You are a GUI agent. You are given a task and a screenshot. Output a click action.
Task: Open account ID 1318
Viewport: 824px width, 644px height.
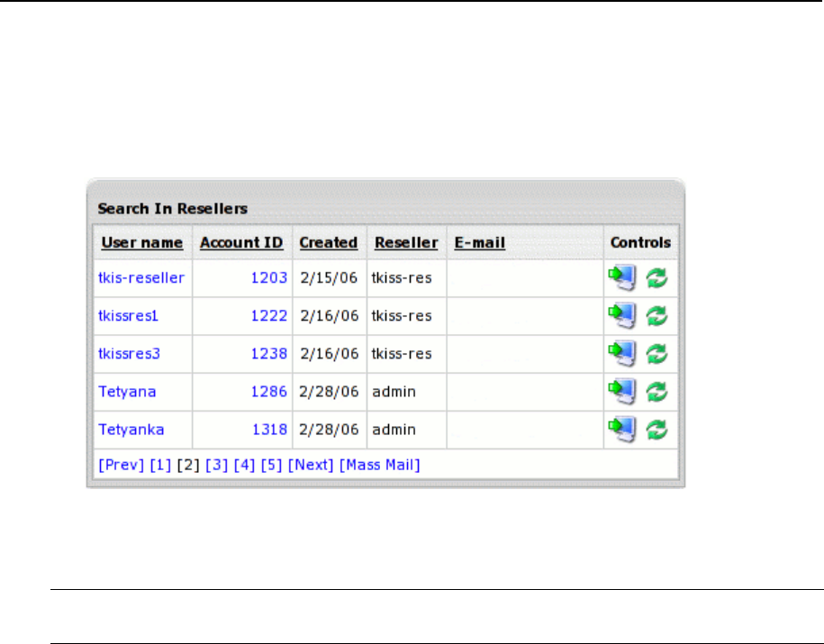(x=269, y=430)
